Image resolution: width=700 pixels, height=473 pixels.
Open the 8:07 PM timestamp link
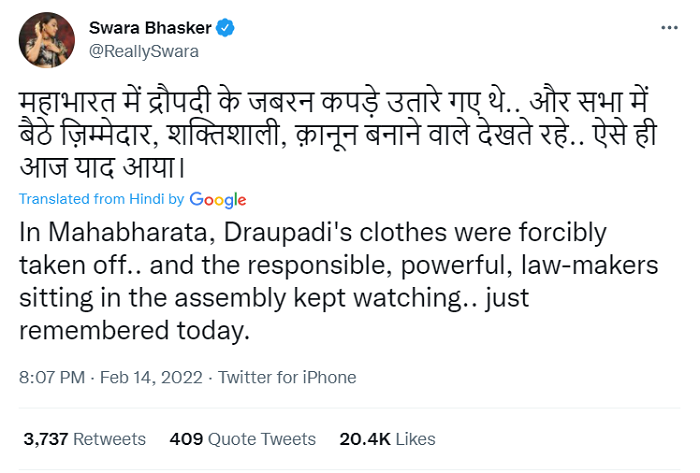tap(52, 378)
